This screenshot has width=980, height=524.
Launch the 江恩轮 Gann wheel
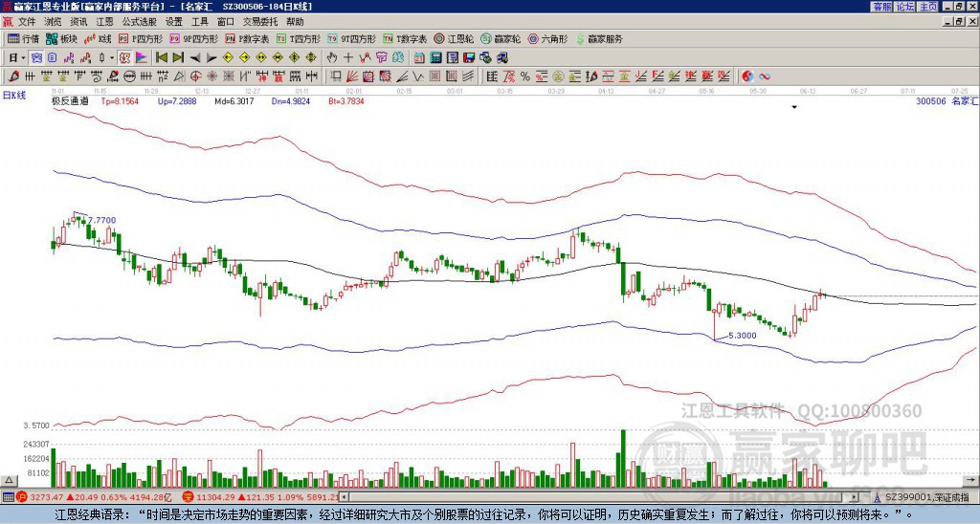pos(454,38)
